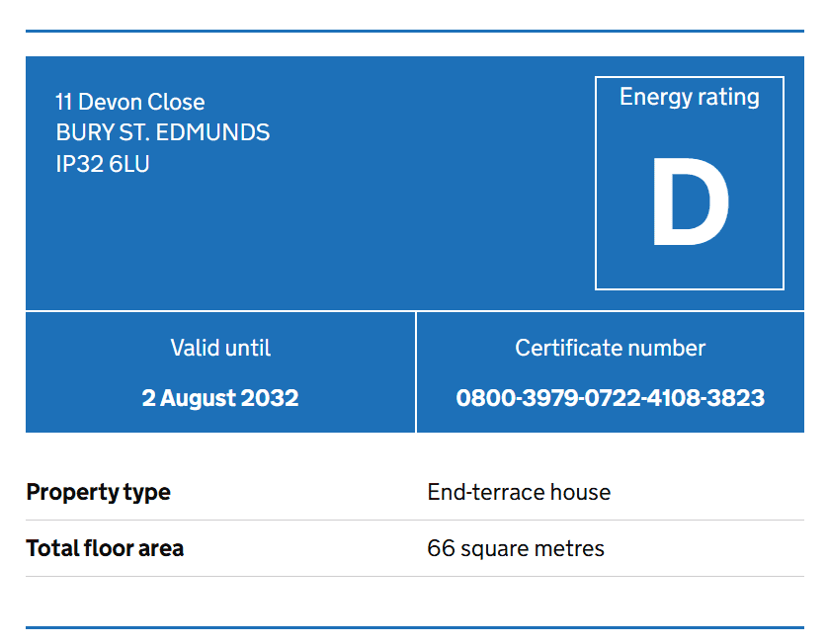Click the top blue horizontal divider line
827x644 pixels.
[x=415, y=32]
